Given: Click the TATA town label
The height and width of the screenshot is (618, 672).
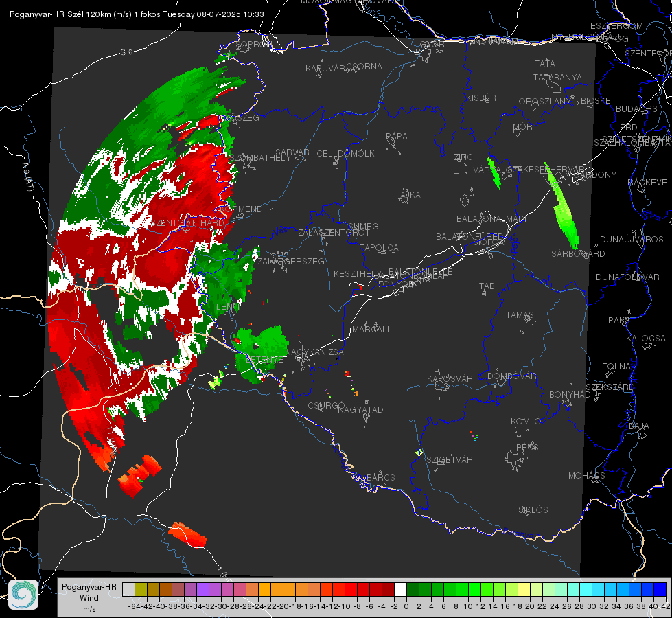Looking at the screenshot, I should pos(545,63).
